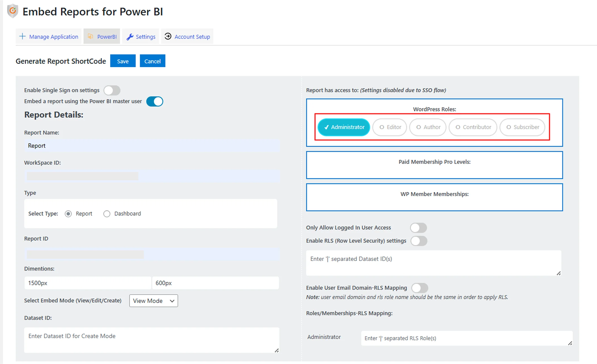This screenshot has width=597, height=364.
Task: Select the Editor role chip
Action: [390, 127]
